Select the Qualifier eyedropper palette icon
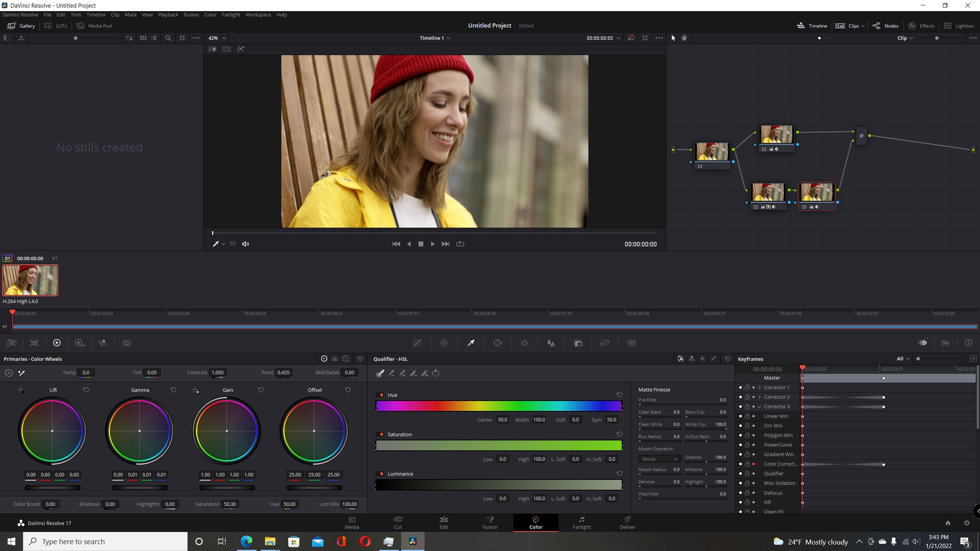Viewport: 980px width, 551px height. [x=471, y=343]
